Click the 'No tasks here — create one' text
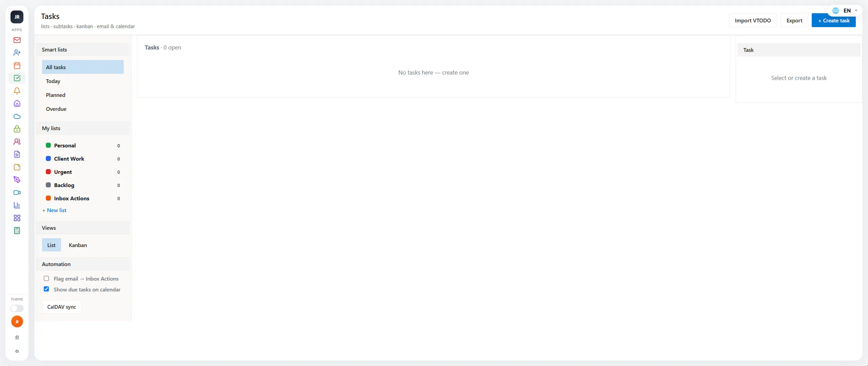This screenshot has height=366, width=868. tap(433, 73)
